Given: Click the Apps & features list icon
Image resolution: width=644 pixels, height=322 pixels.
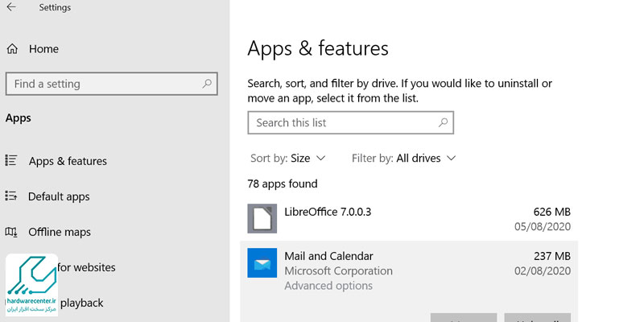Looking at the screenshot, I should coord(11,160).
